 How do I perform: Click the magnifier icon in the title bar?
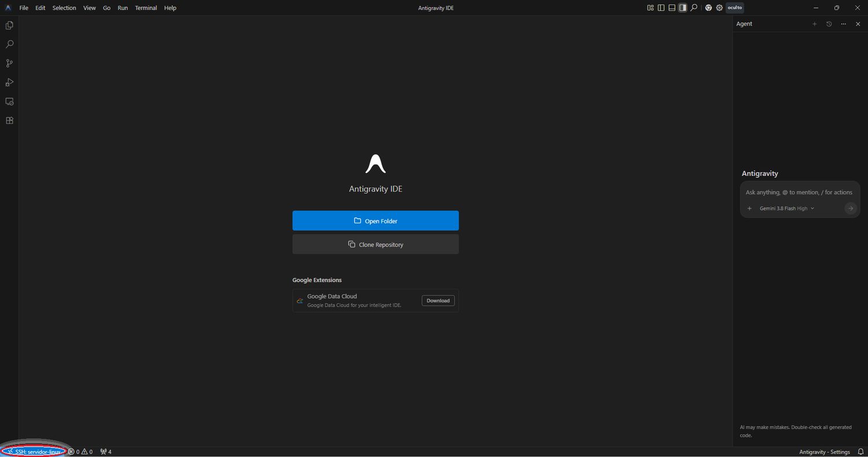(x=694, y=8)
